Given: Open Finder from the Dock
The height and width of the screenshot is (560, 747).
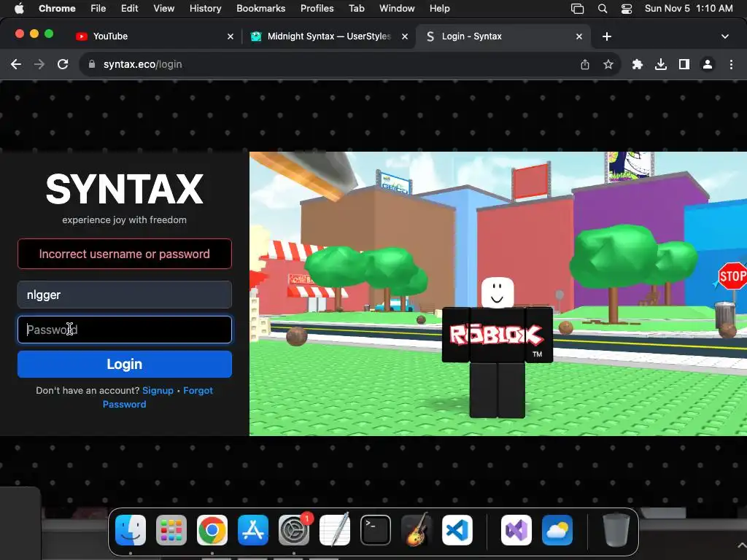Looking at the screenshot, I should click(x=131, y=530).
